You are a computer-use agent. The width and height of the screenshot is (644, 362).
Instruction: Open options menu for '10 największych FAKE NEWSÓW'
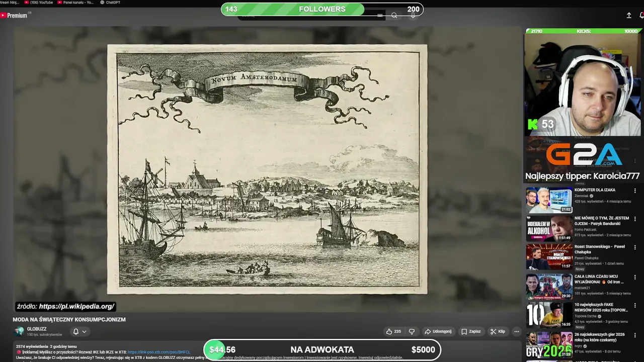(635, 306)
